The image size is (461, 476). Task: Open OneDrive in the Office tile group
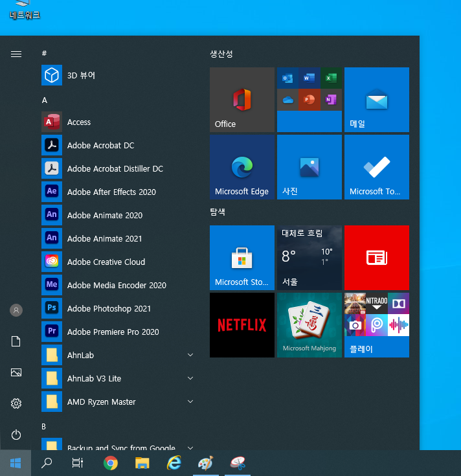[287, 100]
